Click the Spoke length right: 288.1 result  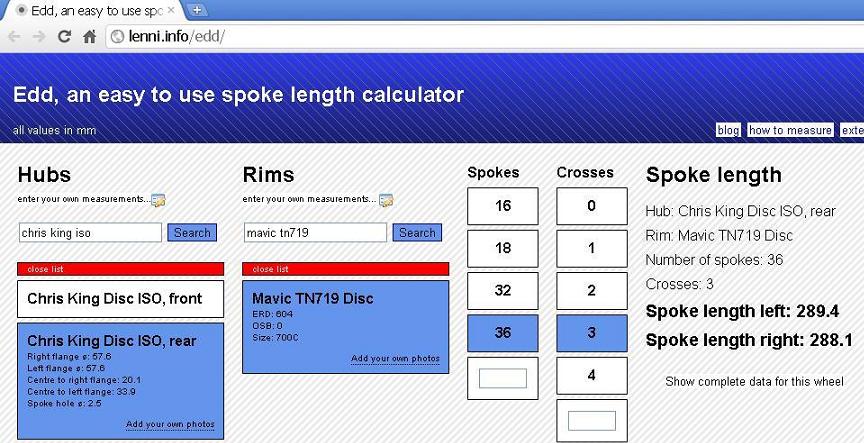749,339
